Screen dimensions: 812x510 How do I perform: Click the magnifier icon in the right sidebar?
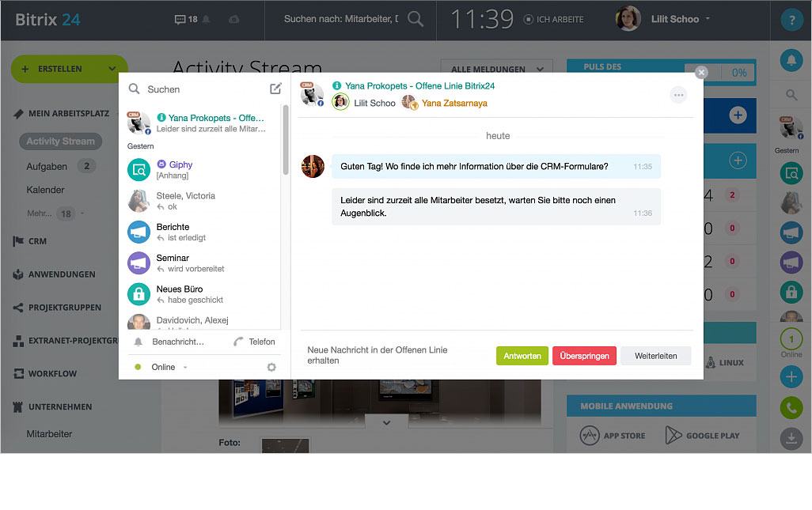[791, 95]
